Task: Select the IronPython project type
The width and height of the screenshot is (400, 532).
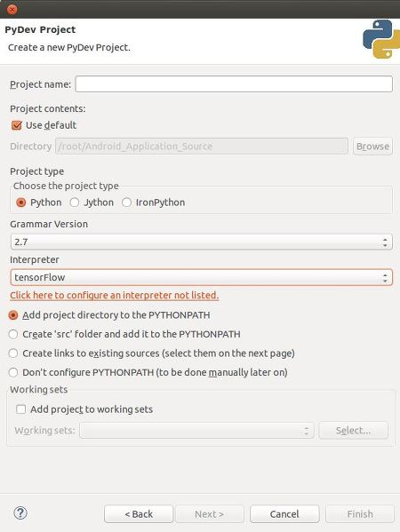Action: [126, 202]
